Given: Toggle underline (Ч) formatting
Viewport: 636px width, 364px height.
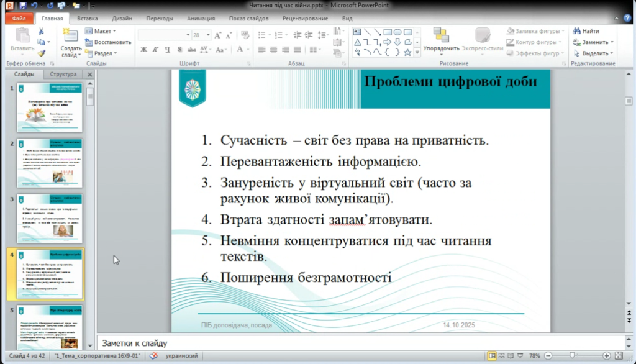Looking at the screenshot, I should coord(167,50).
